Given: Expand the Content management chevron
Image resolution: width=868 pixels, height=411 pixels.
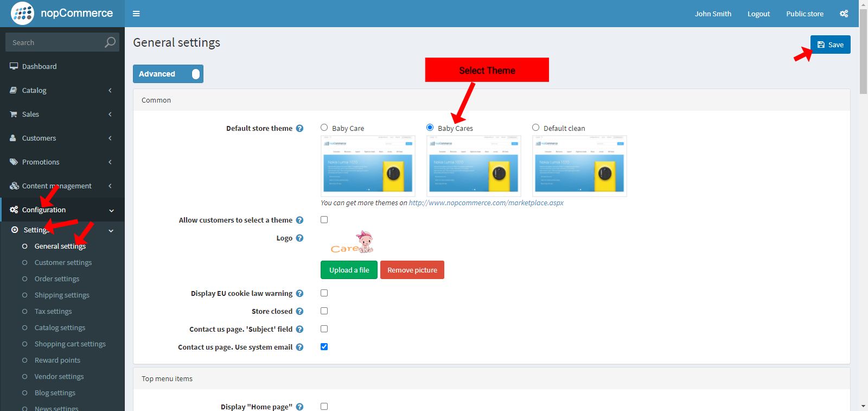Looking at the screenshot, I should (x=110, y=186).
